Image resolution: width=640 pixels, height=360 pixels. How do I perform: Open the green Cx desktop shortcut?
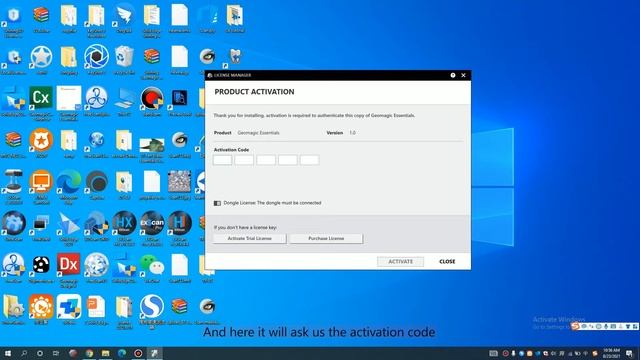pyautogui.click(x=41, y=98)
